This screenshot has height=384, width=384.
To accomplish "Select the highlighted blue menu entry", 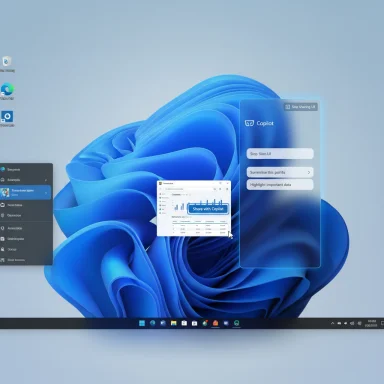I will [x=26, y=192].
